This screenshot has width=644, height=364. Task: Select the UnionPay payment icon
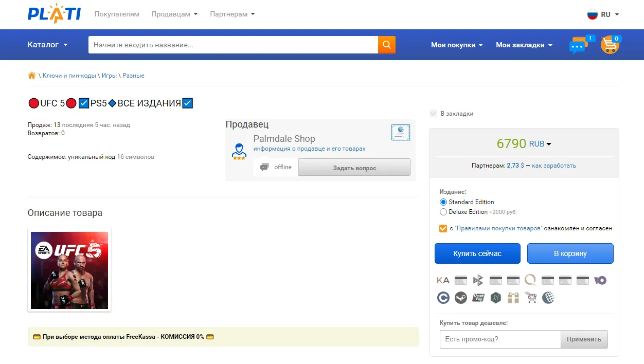pyautogui.click(x=478, y=298)
